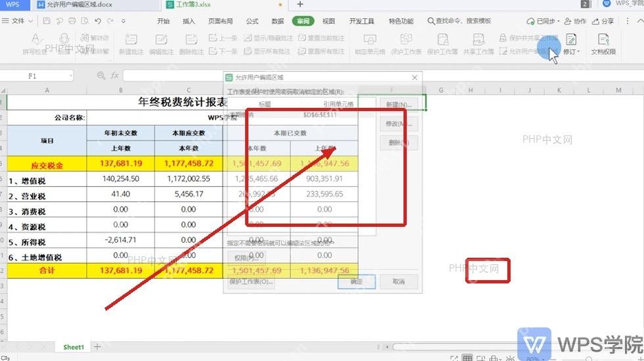This screenshot has width=644, height=361.
Task: Click the 权限(P)... button in dialog
Action: (x=247, y=258)
